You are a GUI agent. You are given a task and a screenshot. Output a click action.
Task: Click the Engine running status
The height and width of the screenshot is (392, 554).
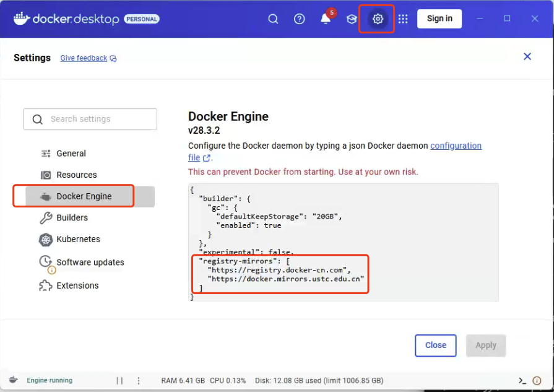click(50, 380)
